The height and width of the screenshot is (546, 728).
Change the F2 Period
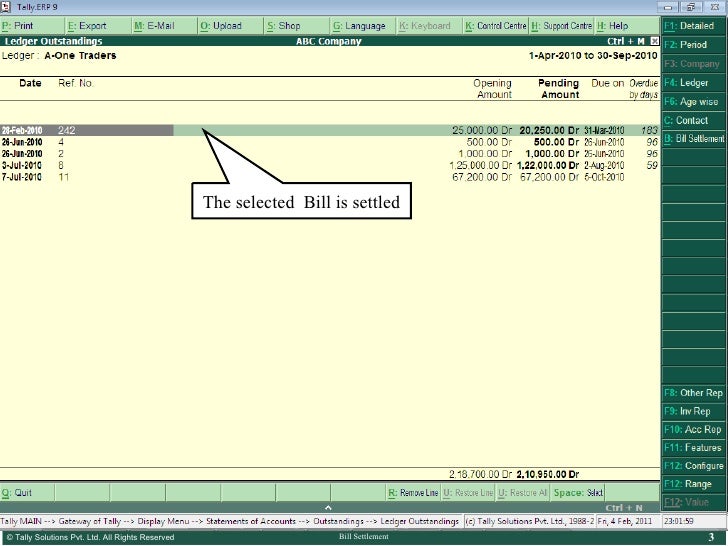point(694,45)
